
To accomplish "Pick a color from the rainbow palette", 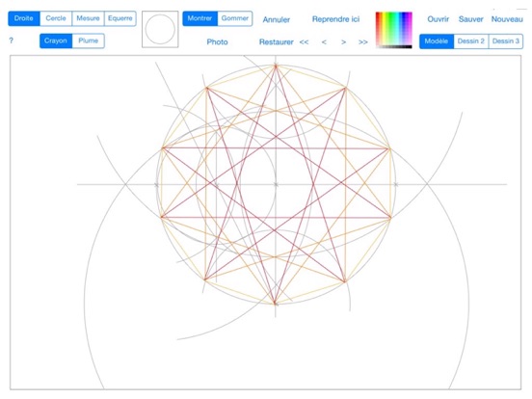I will tap(394, 29).
